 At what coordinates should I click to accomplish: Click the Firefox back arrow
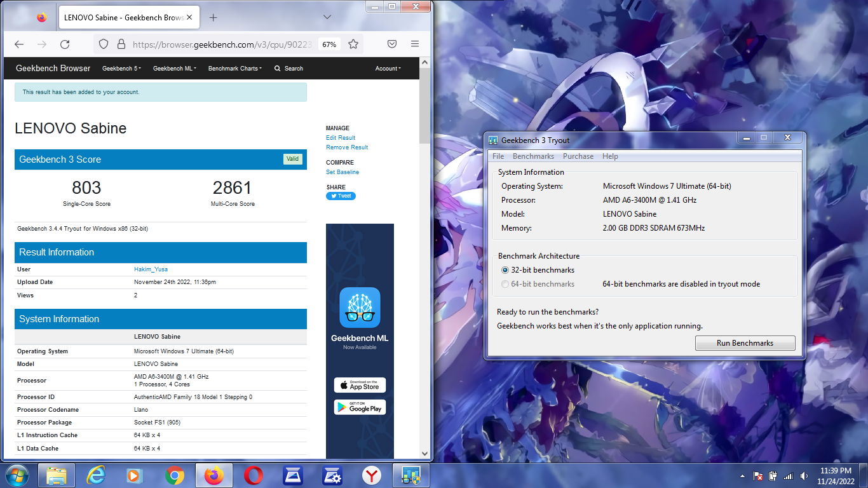[19, 44]
